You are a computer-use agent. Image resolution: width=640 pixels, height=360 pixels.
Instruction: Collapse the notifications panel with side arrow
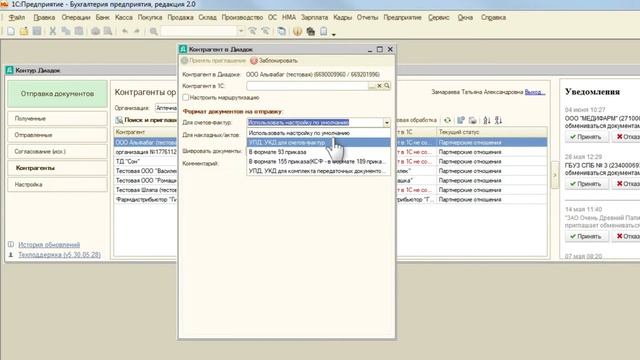[x=555, y=175]
